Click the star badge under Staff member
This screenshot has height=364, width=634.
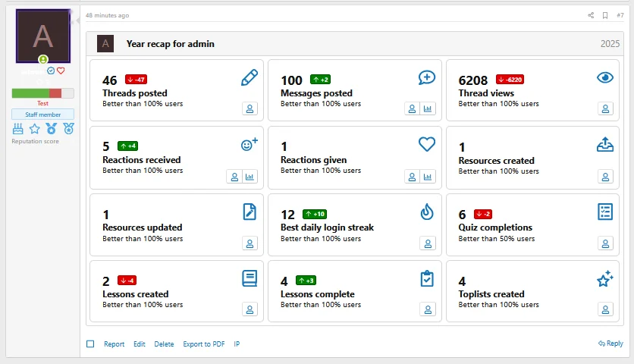[35, 129]
